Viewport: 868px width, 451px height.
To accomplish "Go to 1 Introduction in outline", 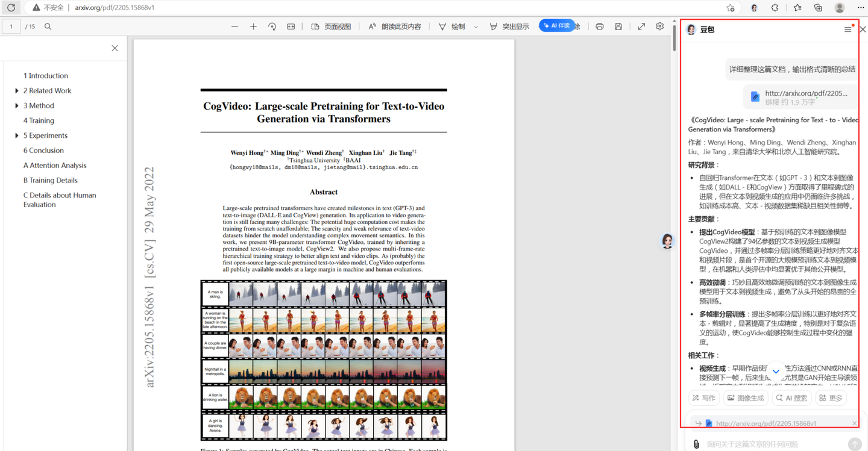I will 46,76.
